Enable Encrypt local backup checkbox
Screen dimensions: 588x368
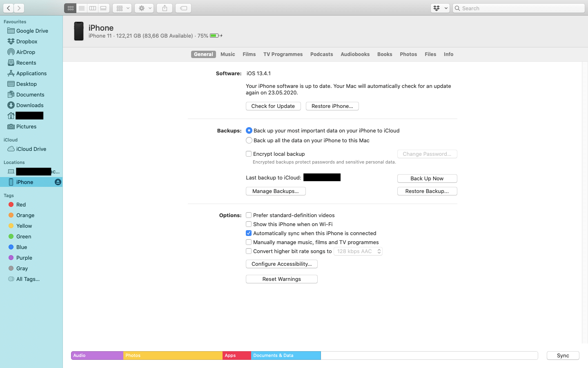(249, 154)
